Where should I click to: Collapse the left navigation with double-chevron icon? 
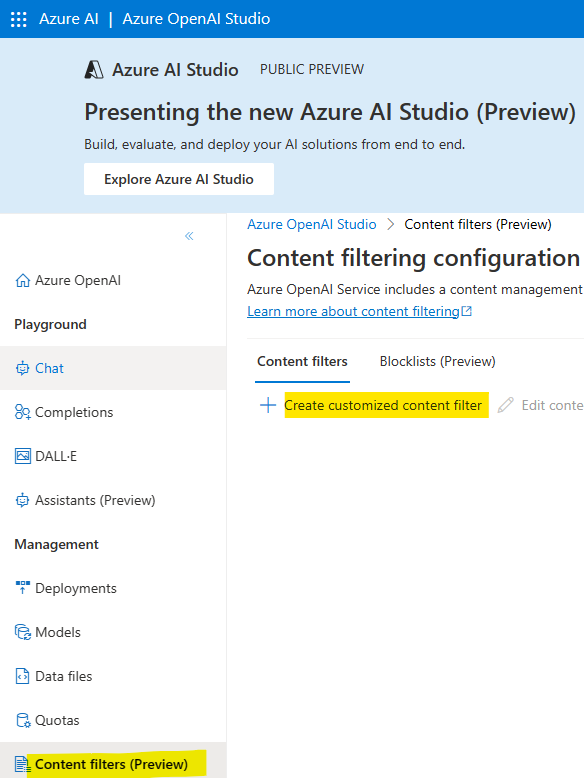[x=189, y=236]
